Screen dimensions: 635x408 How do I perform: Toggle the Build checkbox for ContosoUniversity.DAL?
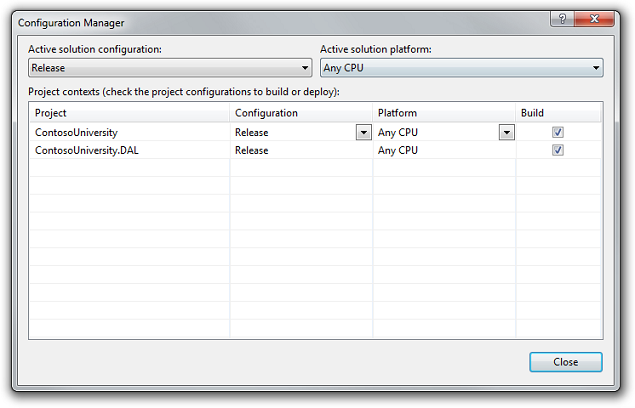click(558, 151)
